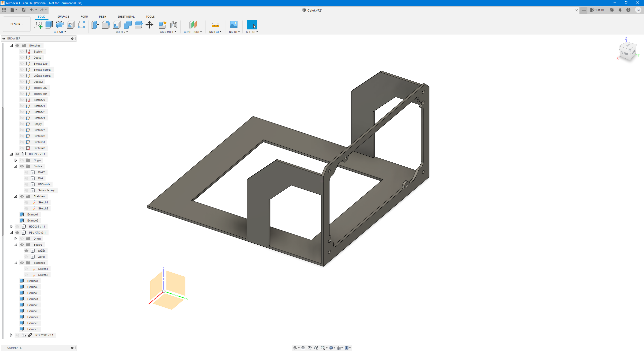
Task: Open the CONSTRUCT menu label
Action: click(x=193, y=32)
